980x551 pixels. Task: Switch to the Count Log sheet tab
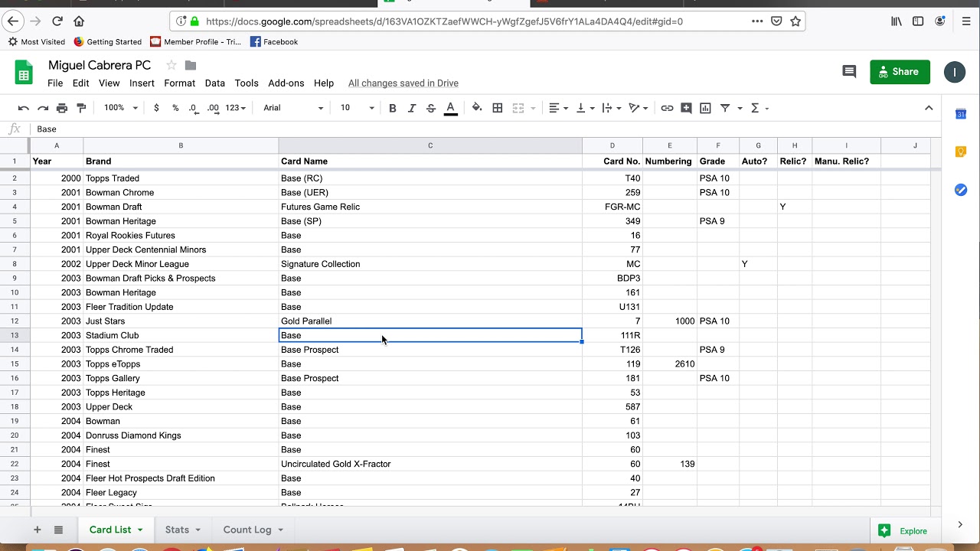coord(247,530)
